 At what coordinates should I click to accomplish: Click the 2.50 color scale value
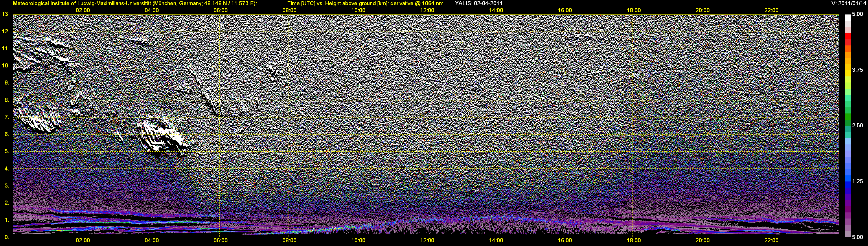[858, 125]
